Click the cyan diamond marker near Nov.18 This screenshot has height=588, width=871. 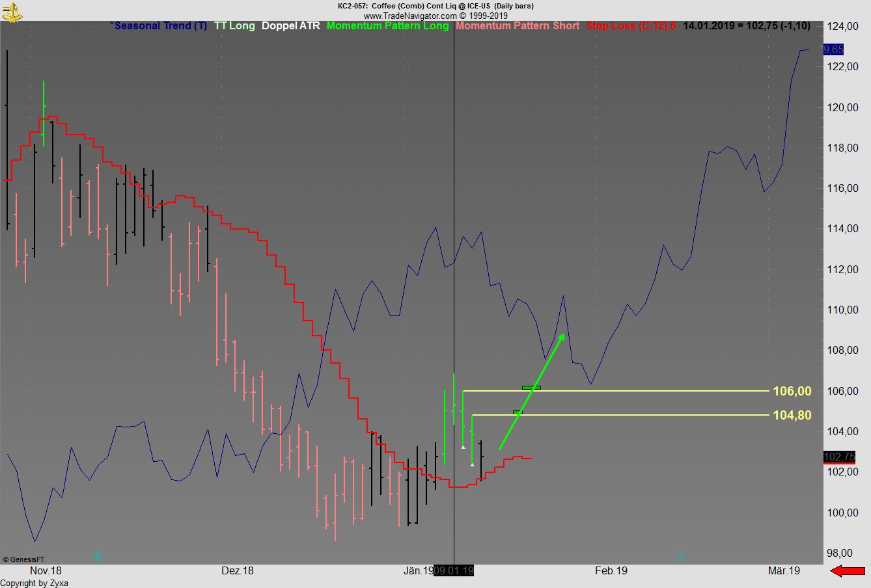[98, 557]
